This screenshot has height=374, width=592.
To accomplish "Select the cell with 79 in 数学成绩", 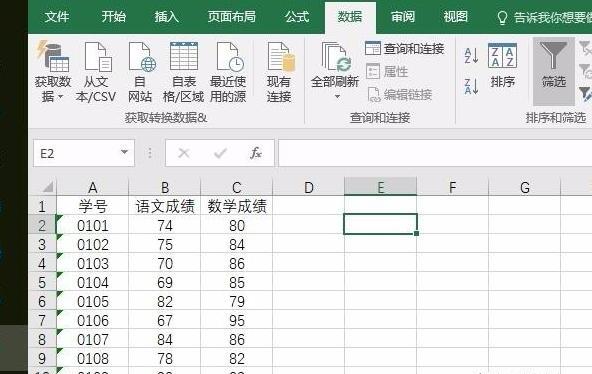I will (237, 302).
